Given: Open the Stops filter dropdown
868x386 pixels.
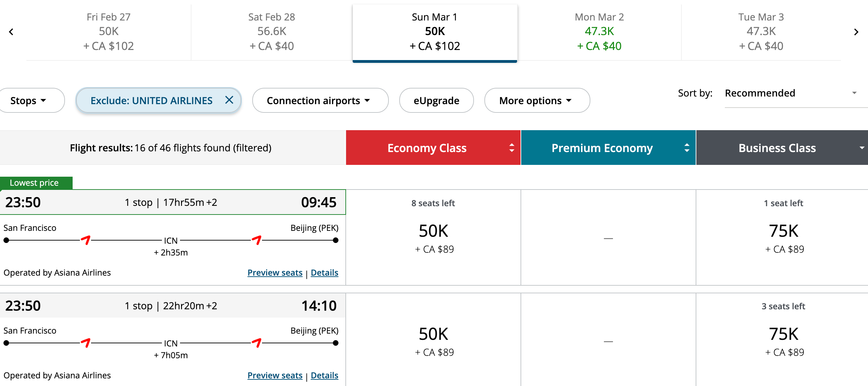Looking at the screenshot, I should pos(28,101).
